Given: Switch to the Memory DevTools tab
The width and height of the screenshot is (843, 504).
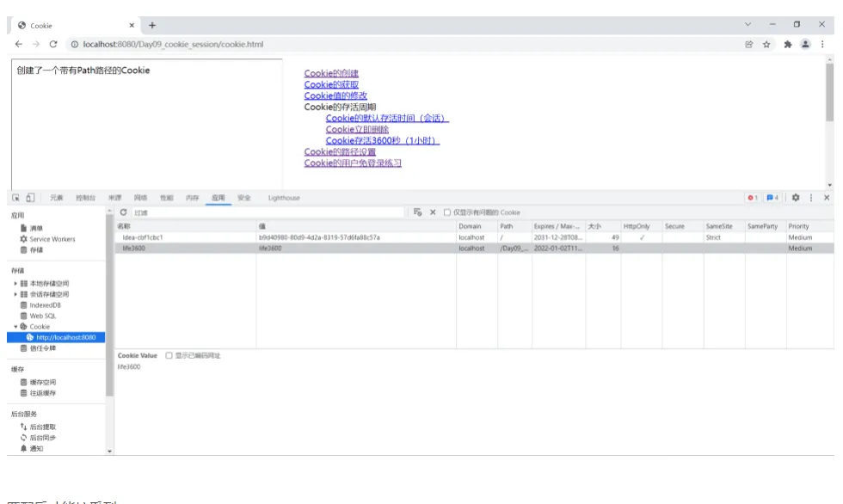Looking at the screenshot, I should 193,198.
